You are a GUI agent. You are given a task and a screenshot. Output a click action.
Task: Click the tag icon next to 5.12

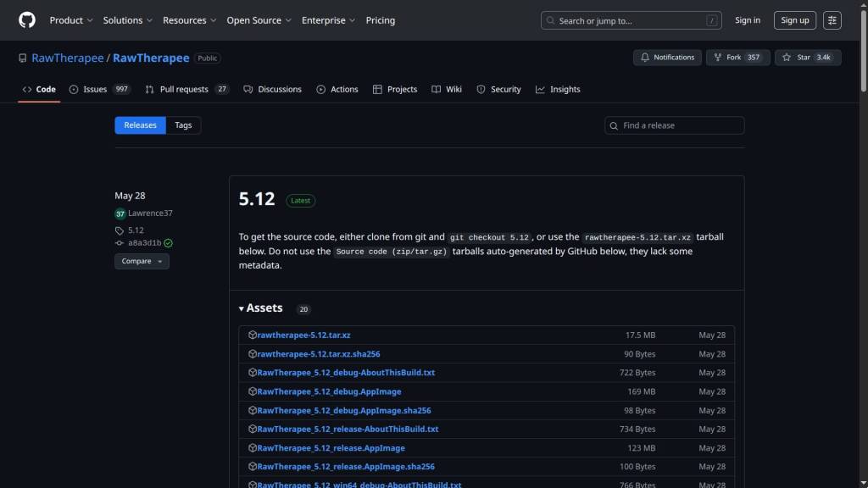click(x=119, y=230)
